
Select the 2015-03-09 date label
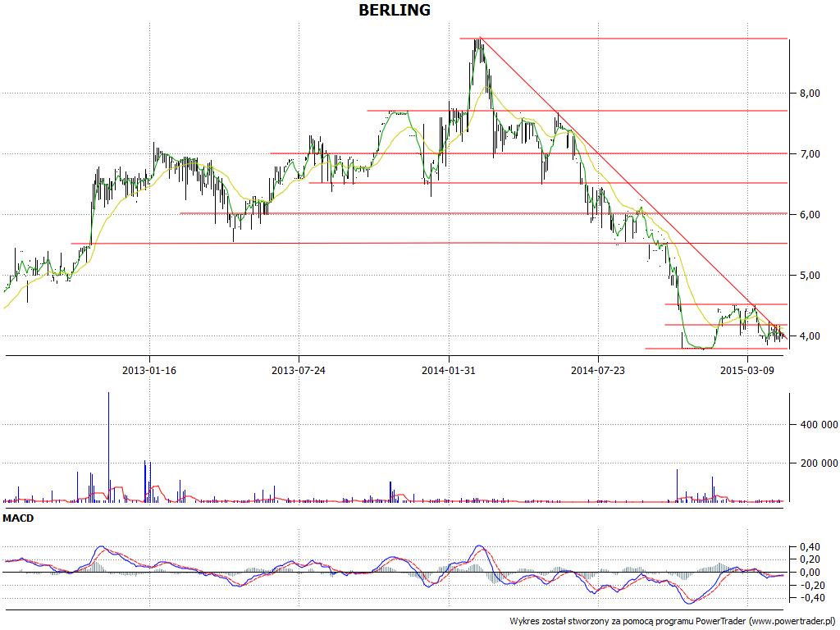(747, 370)
